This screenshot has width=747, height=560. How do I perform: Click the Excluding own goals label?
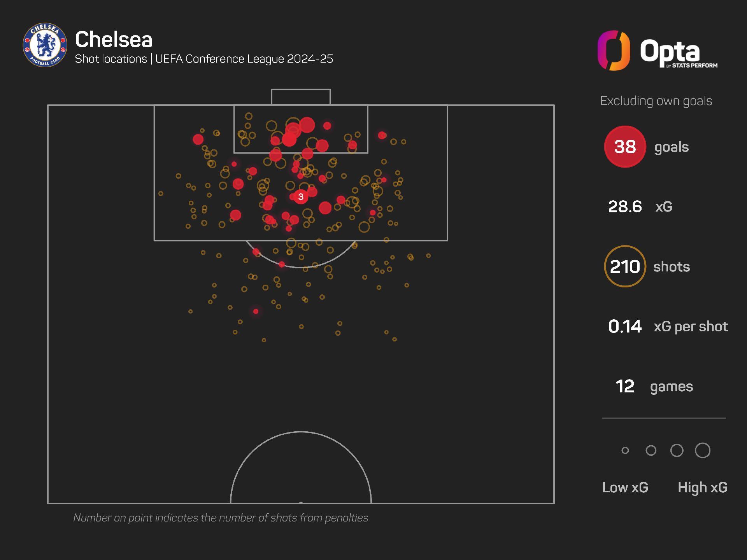pyautogui.click(x=656, y=101)
